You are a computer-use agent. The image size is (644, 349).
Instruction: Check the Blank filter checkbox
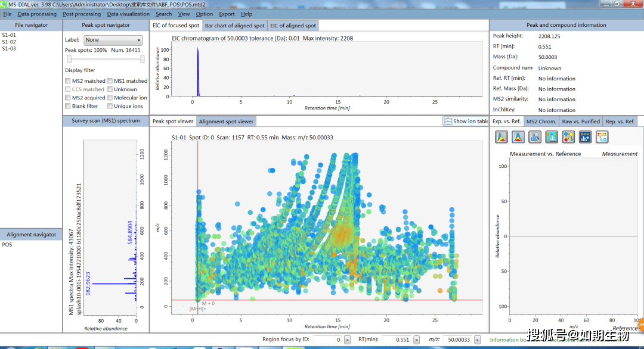tap(68, 106)
